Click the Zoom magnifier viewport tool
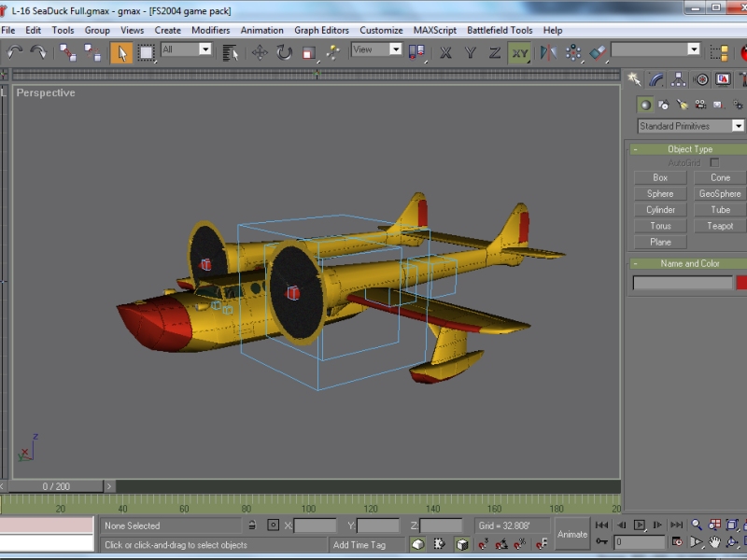The width and height of the screenshot is (747, 560). point(697,525)
